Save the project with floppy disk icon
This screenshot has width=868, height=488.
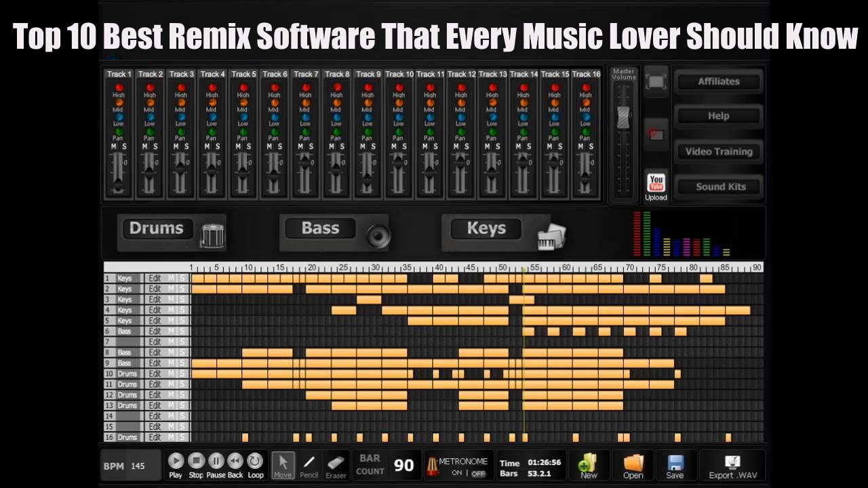675,465
